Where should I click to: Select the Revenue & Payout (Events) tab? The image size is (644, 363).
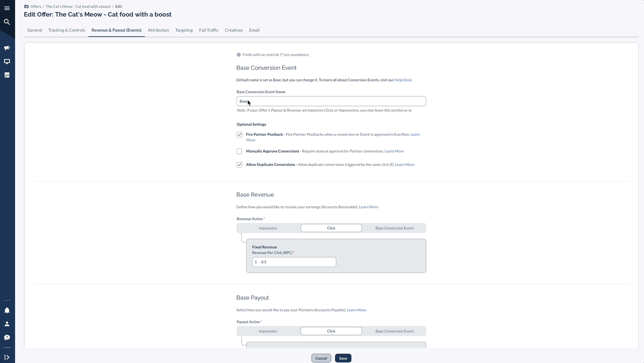pyautogui.click(x=117, y=30)
